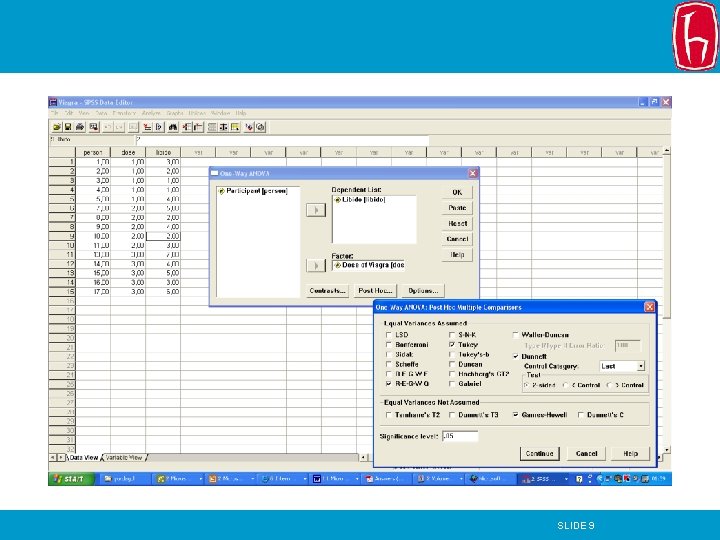The width and height of the screenshot is (720, 540).
Task: Click the Insert Variable toolbar icon
Action: 198,127
